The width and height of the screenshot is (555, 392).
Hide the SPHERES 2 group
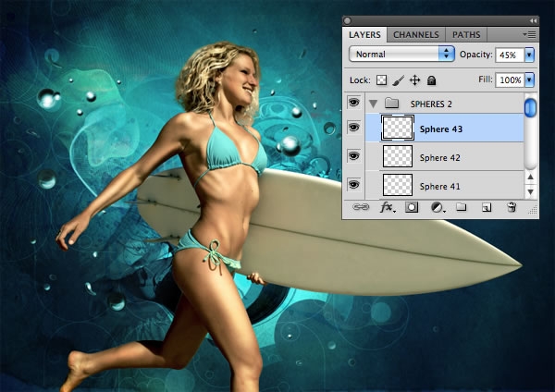(x=353, y=103)
